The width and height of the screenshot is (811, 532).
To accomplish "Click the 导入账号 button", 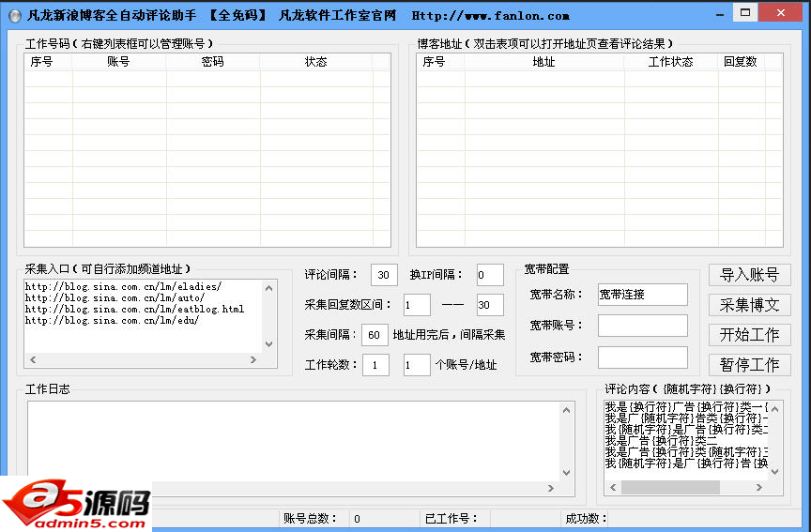I will (749, 275).
